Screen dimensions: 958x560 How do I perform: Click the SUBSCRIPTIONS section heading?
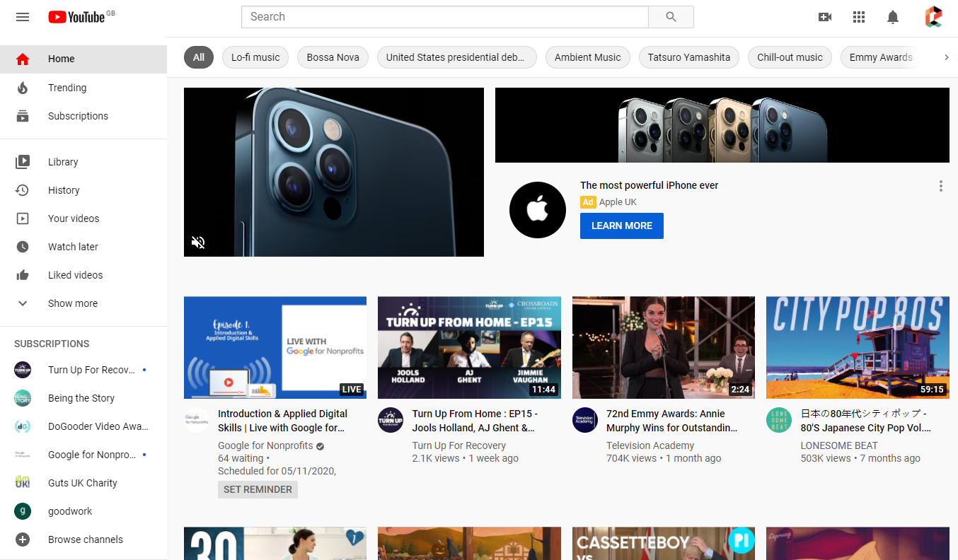click(x=52, y=344)
